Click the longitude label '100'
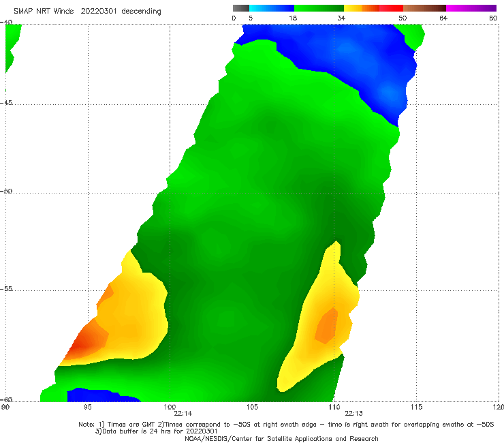 (x=170, y=408)
